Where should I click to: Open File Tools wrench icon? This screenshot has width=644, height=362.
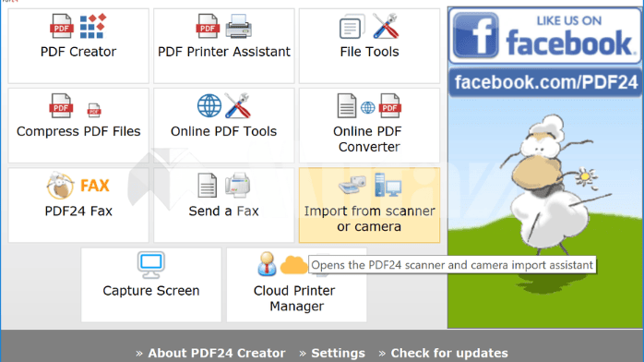(386, 26)
